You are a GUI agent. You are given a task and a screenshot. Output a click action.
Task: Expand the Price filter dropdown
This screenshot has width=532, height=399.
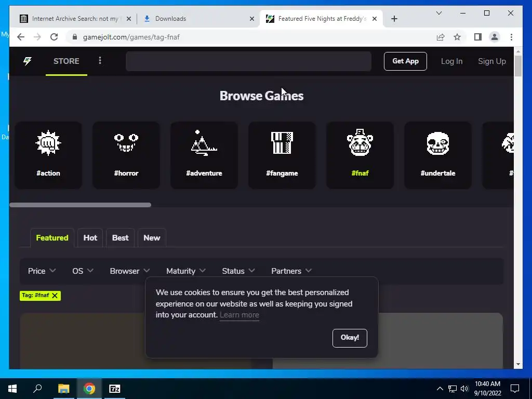click(42, 271)
